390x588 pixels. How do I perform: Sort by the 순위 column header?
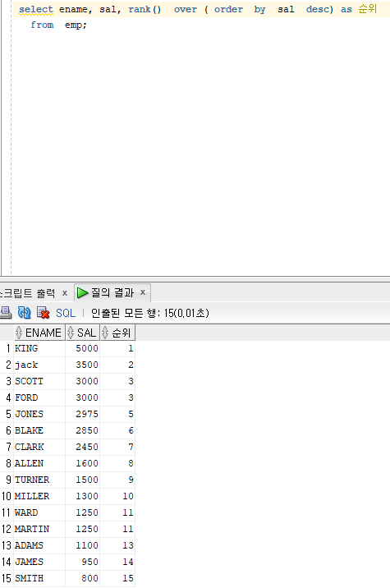point(117,333)
